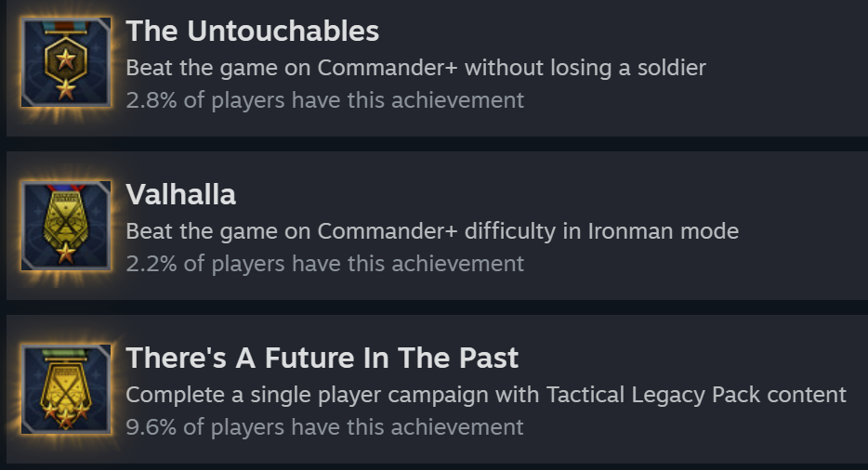Click the 9.6% of players statistic

324,427
